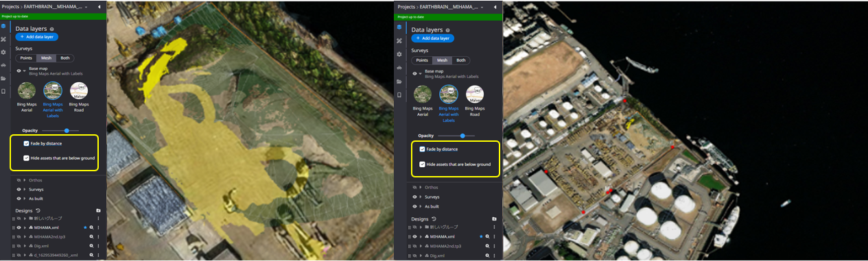The height and width of the screenshot is (261, 868).
Task: Toggle Orthos visibility eye in right screenshot
Action: [x=414, y=187]
